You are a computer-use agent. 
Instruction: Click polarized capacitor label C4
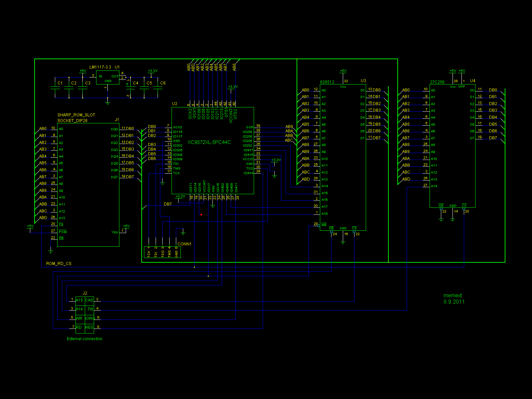click(136, 83)
